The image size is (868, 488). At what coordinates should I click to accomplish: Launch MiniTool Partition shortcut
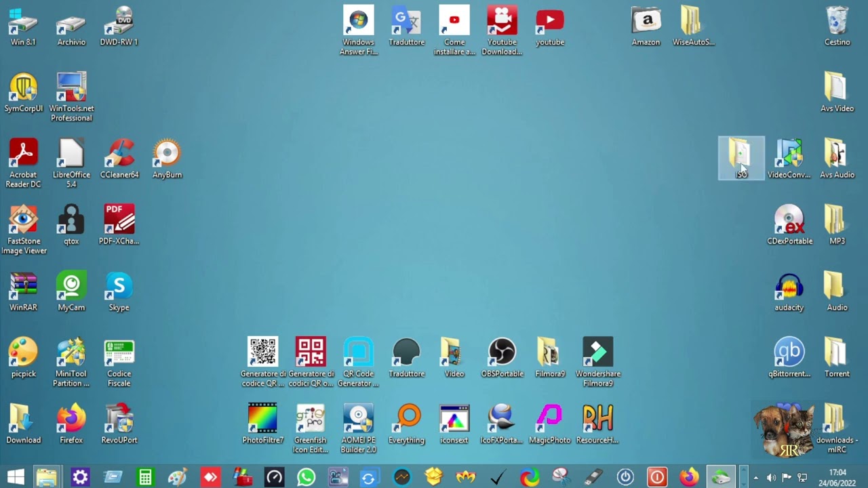click(71, 363)
